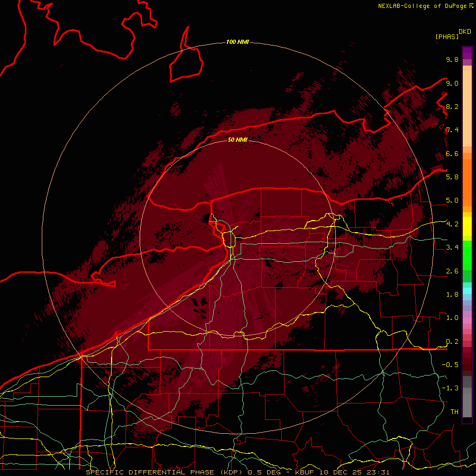
Task: Click the 9.8 value on color scale
Action: [x=452, y=59]
